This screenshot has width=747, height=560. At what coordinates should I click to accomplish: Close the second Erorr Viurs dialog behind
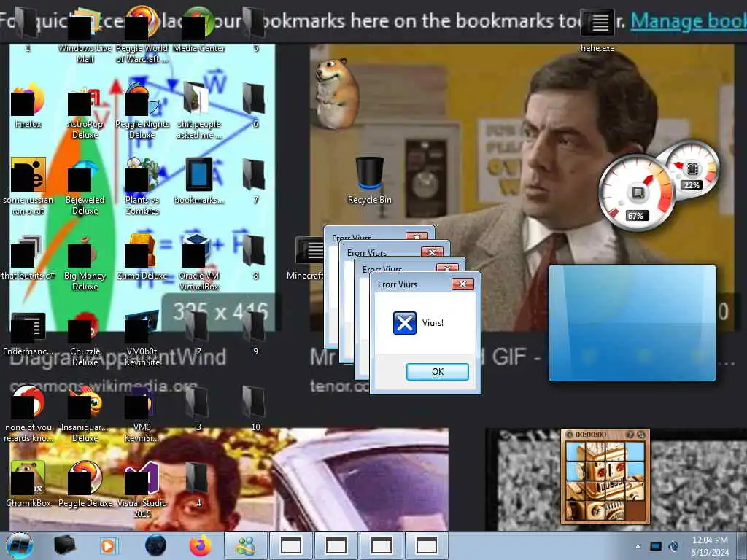tap(447, 268)
